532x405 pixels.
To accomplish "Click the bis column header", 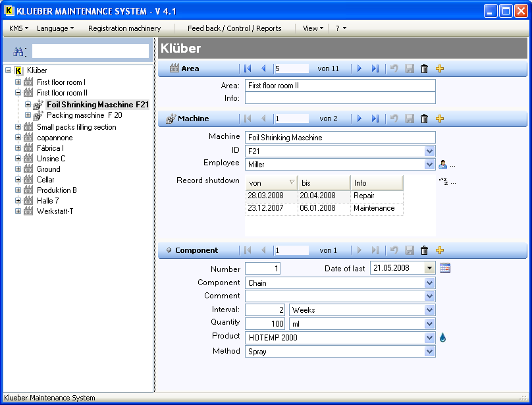I will (324, 183).
